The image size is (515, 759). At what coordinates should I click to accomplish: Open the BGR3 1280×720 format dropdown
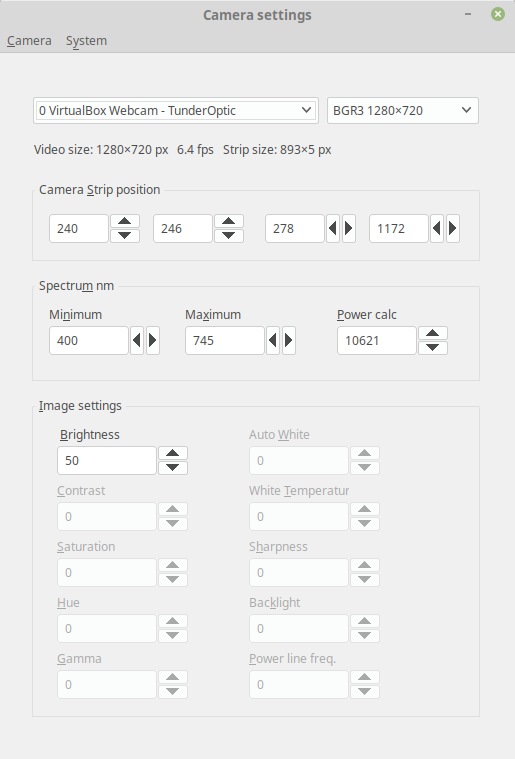(x=403, y=110)
